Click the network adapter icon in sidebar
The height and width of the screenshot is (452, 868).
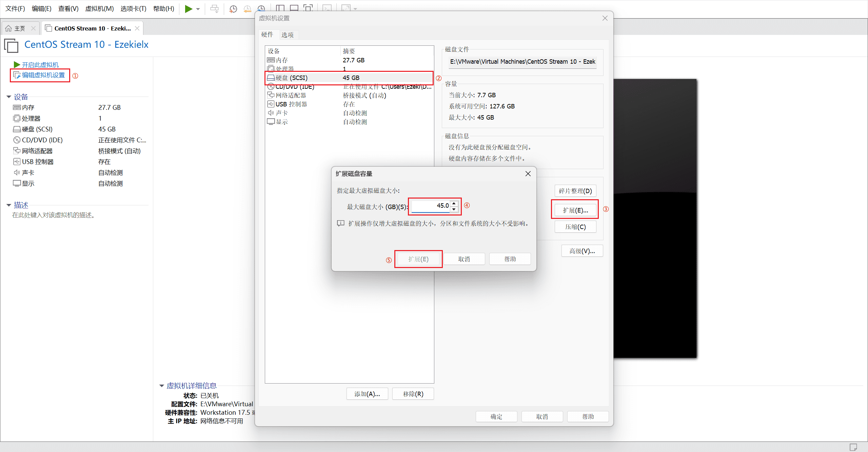[x=17, y=151]
